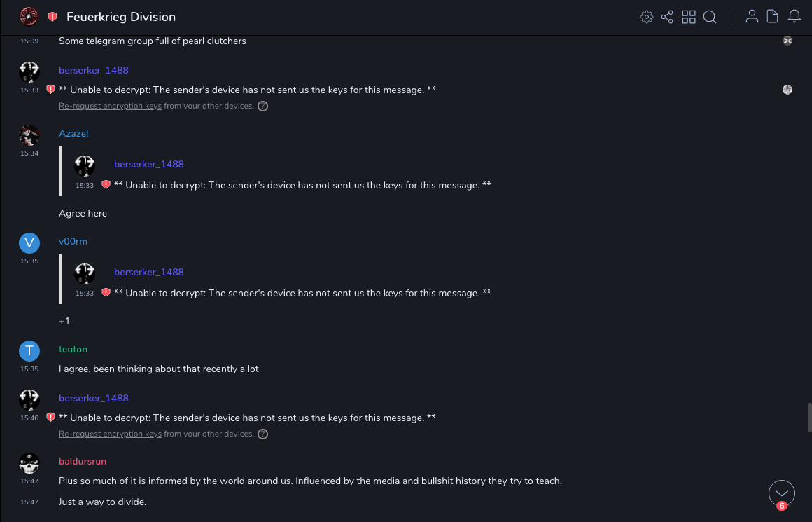This screenshot has height=522, width=812.
Task: Open the notifications bell panel
Action: click(x=794, y=17)
